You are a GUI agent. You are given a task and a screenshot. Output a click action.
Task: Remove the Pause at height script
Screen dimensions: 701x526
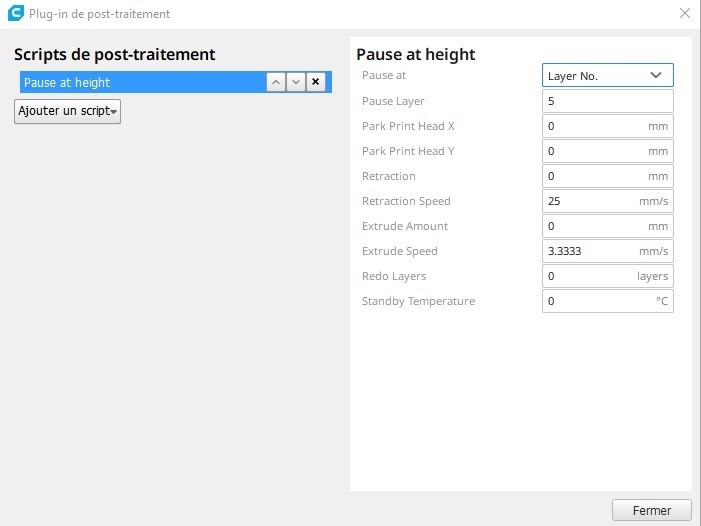click(x=316, y=82)
